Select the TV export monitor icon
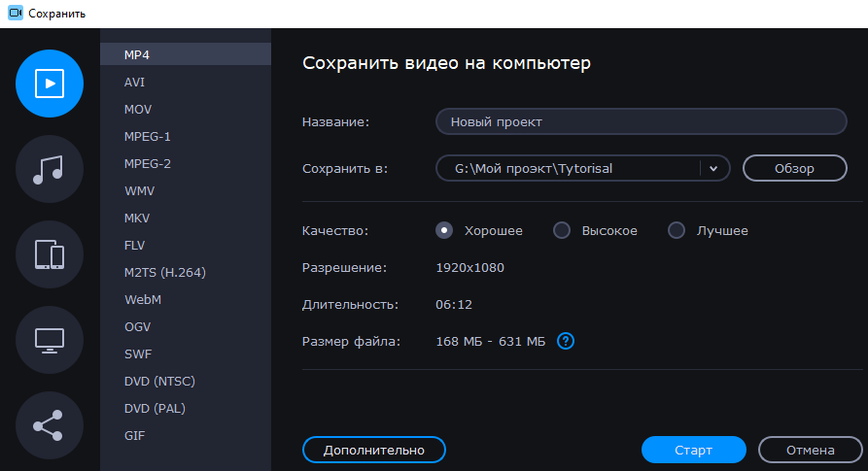This screenshot has width=868, height=471. pos(50,340)
